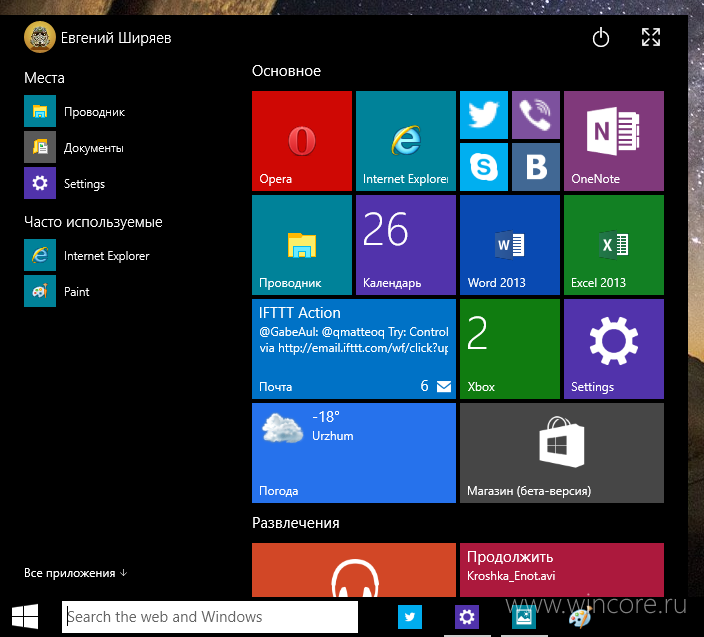Open the Почта mail tile
This screenshot has width=704, height=637.
click(x=354, y=349)
